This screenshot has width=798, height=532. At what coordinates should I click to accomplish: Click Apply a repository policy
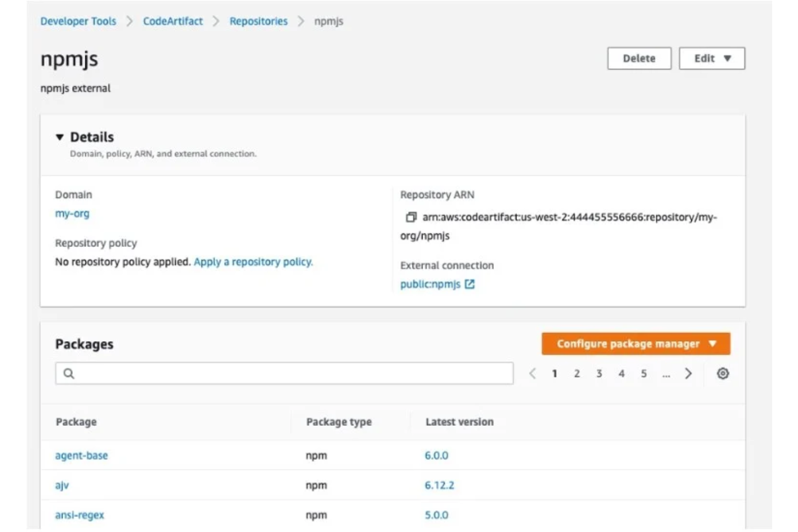(254, 261)
